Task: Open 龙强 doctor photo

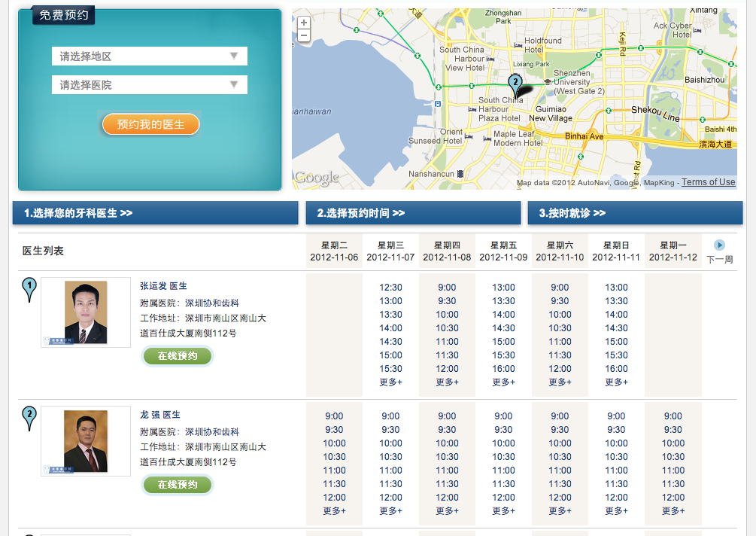Action: (86, 441)
